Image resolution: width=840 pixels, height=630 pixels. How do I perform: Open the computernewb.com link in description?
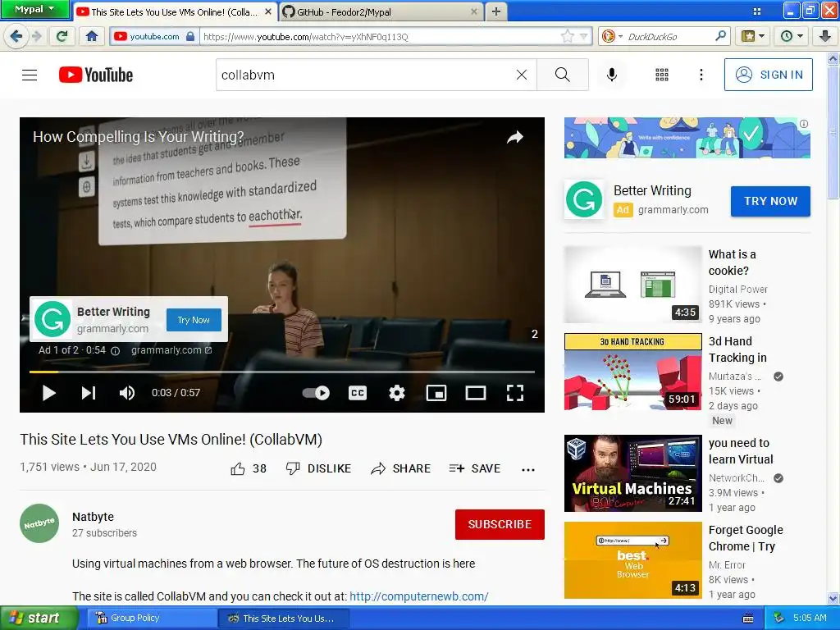(419, 596)
